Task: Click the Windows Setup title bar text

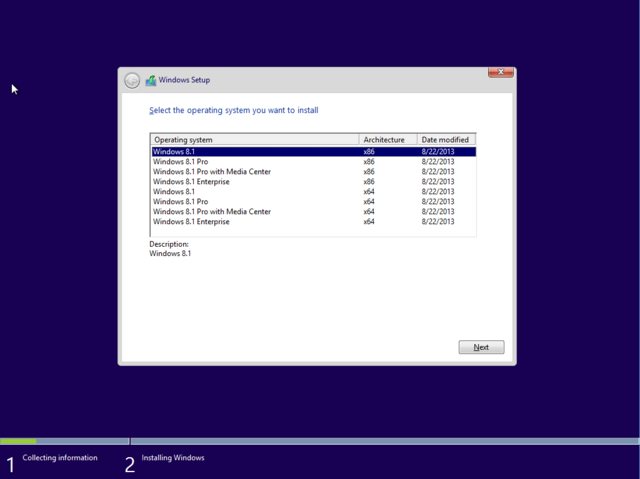Action: click(185, 80)
